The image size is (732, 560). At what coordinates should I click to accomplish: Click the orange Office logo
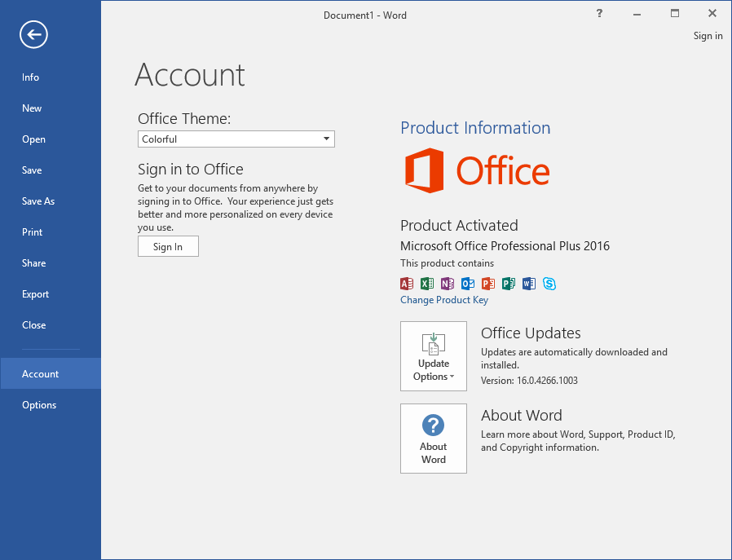tap(477, 170)
